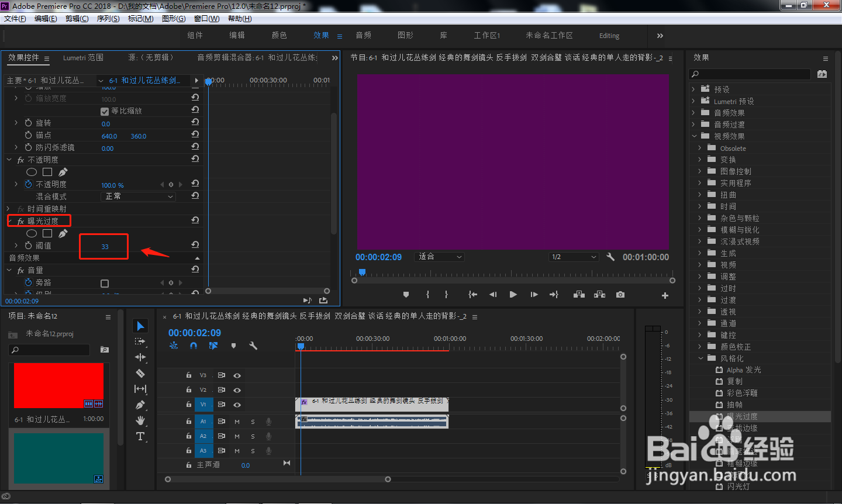Lock video track V3
Viewport: 842px width, 504px height.
point(188,375)
